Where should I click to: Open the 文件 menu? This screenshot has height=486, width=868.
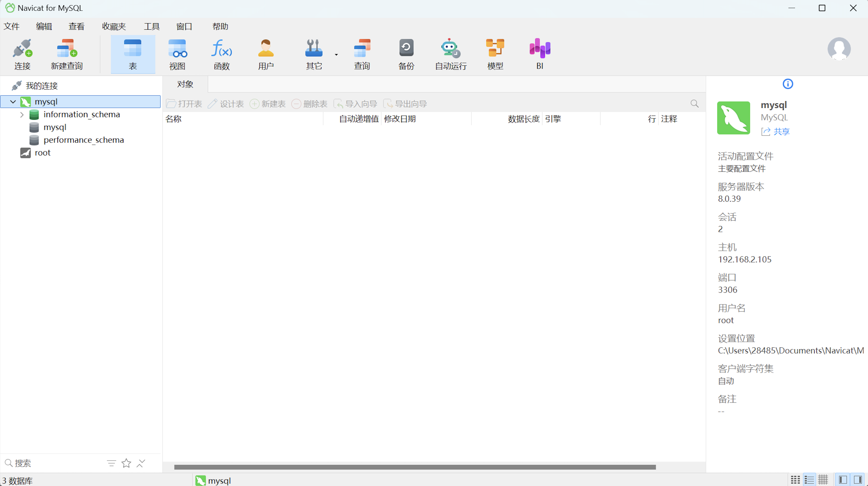click(x=11, y=26)
